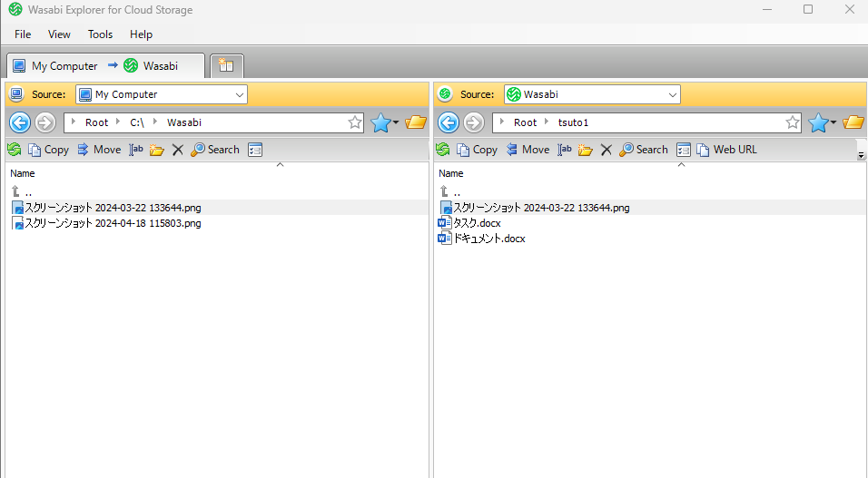
Task: Click the Rename icon in the left pane
Action: click(x=136, y=150)
